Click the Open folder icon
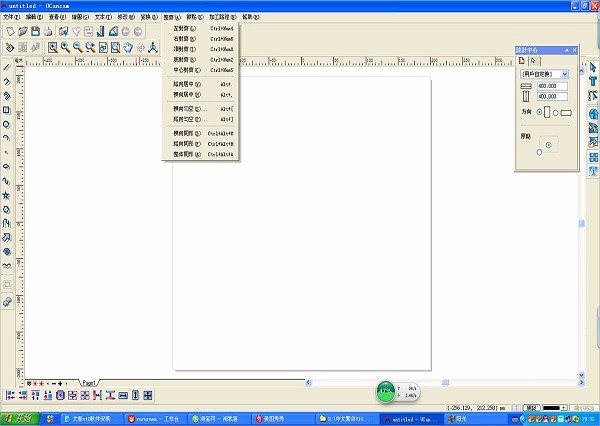This screenshot has width=600, height=426. click(x=22, y=32)
